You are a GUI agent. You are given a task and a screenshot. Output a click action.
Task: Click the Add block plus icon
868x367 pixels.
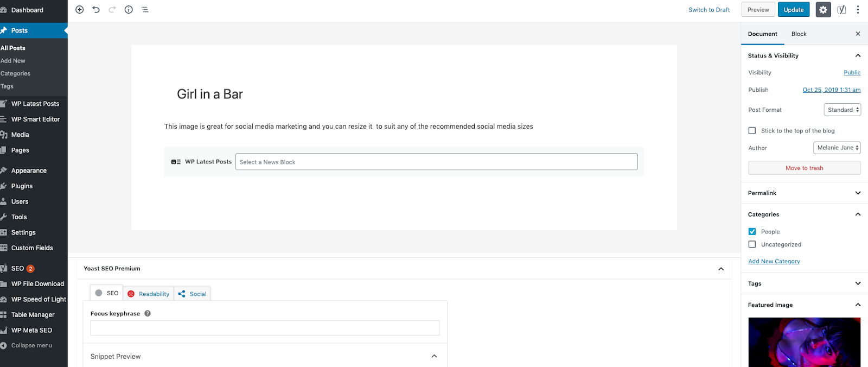[x=79, y=10]
